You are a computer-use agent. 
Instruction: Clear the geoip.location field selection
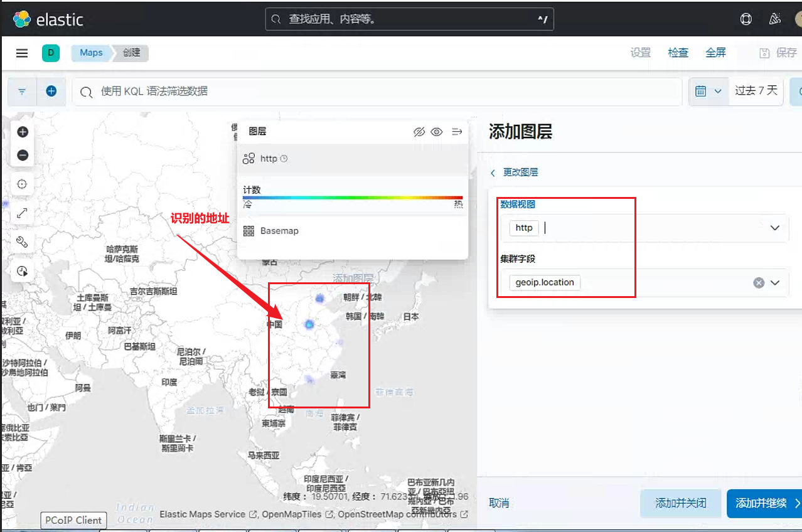click(x=759, y=283)
